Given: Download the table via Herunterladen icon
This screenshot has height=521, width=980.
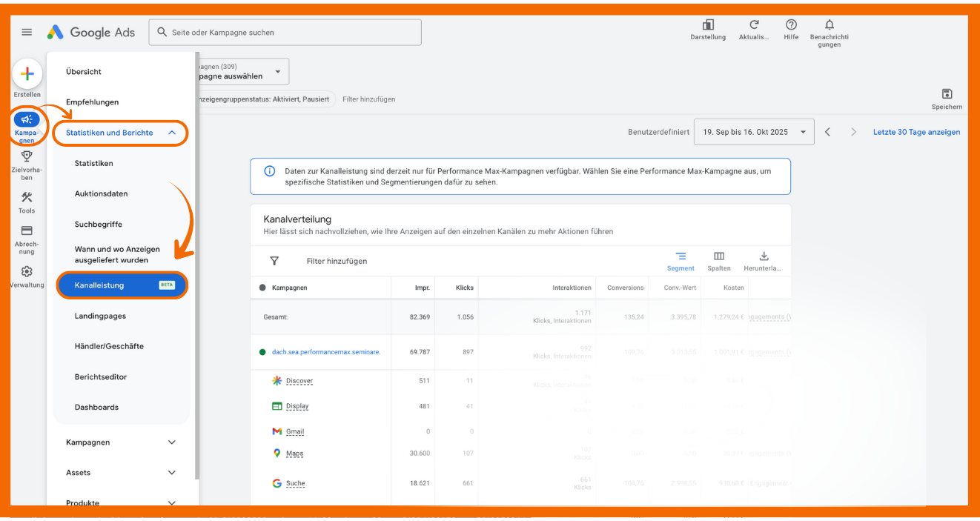Looking at the screenshot, I should pyautogui.click(x=764, y=256).
